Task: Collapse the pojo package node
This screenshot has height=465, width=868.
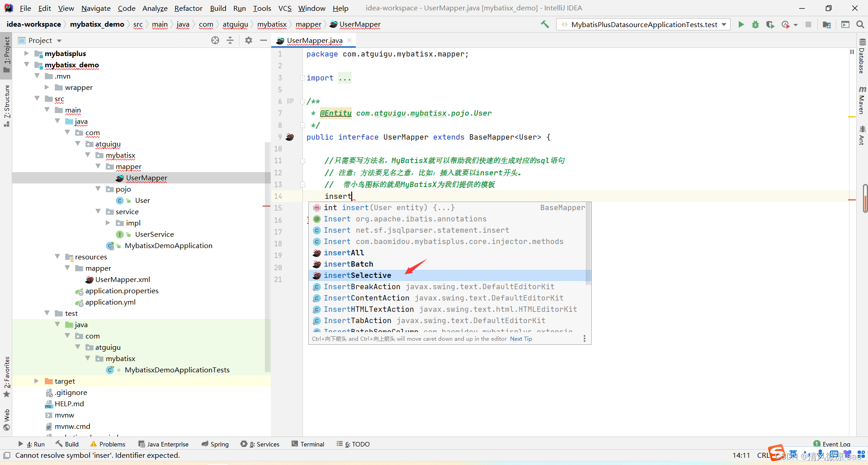Action: [98, 189]
